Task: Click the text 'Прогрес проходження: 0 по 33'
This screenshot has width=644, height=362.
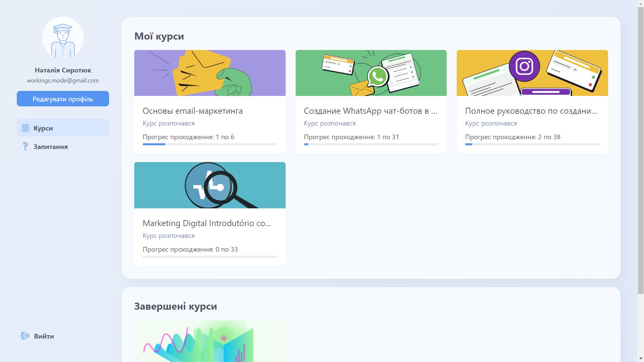Action: [190, 249]
